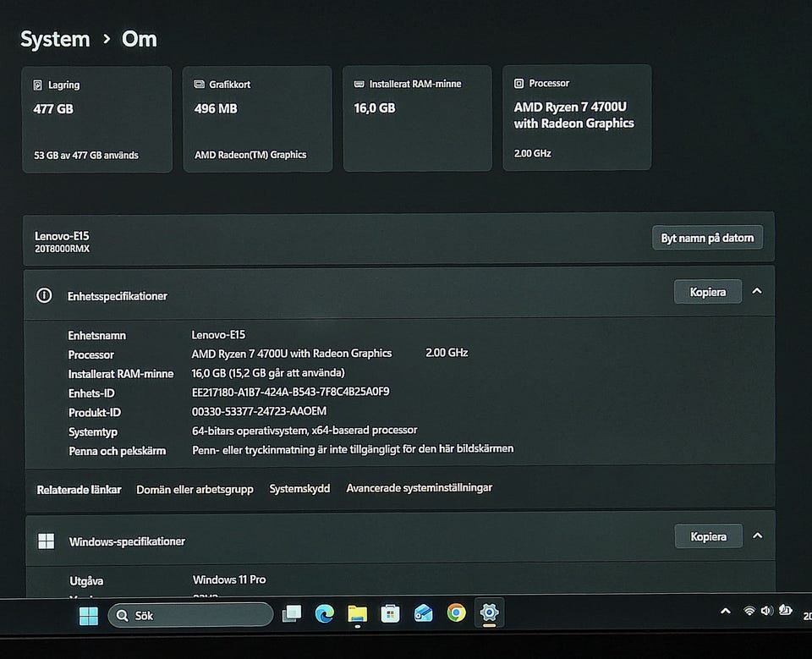
Task: Open the mail app icon in the taskbar
Action: click(x=423, y=614)
